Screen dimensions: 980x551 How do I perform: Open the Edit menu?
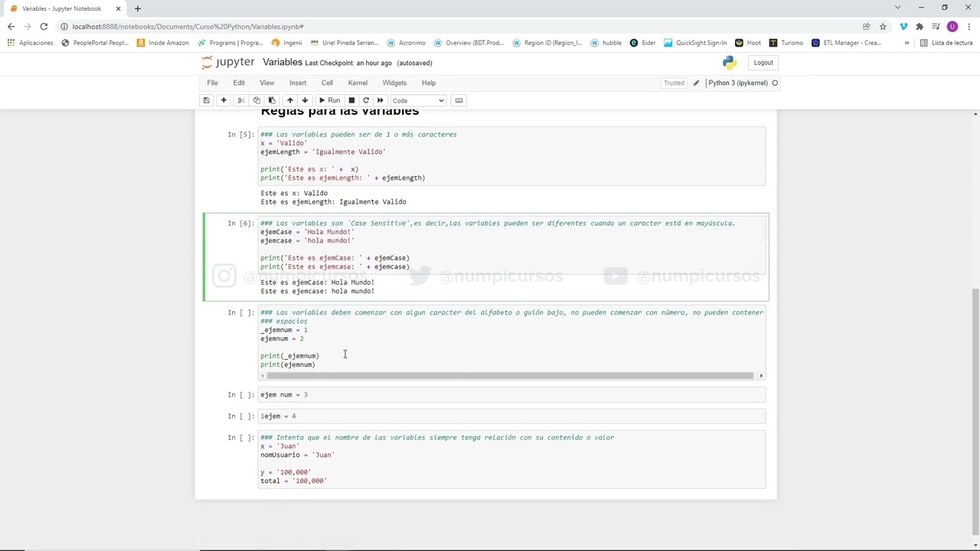pyautogui.click(x=239, y=83)
